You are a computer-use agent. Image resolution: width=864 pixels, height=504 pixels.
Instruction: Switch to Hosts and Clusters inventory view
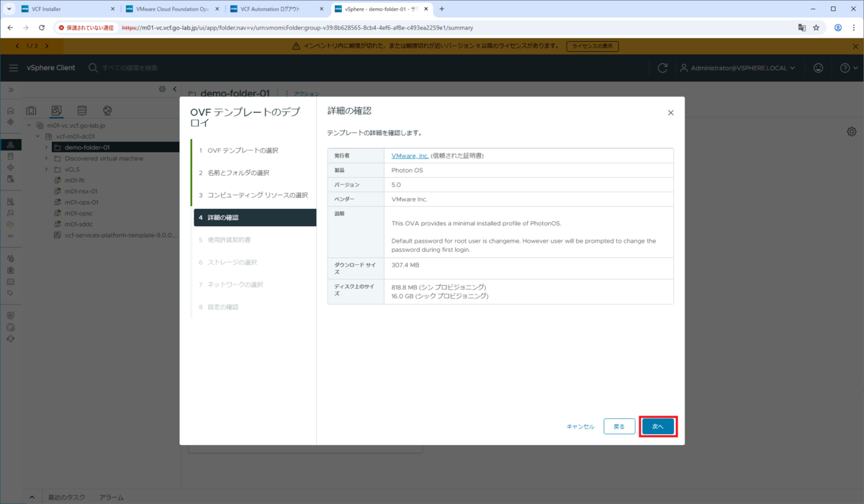[x=31, y=110]
